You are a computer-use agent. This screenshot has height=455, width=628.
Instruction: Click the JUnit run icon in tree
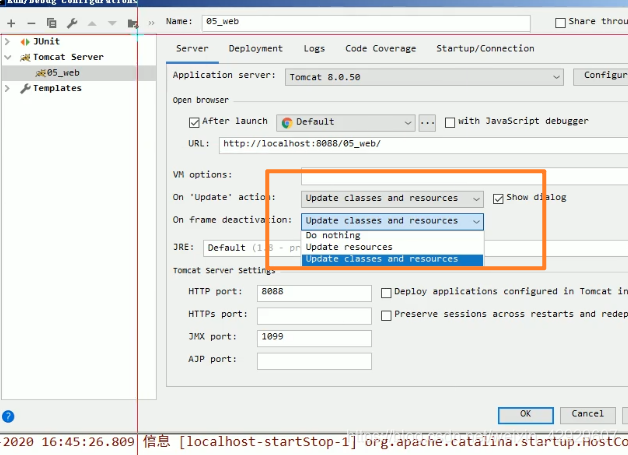coord(25,42)
